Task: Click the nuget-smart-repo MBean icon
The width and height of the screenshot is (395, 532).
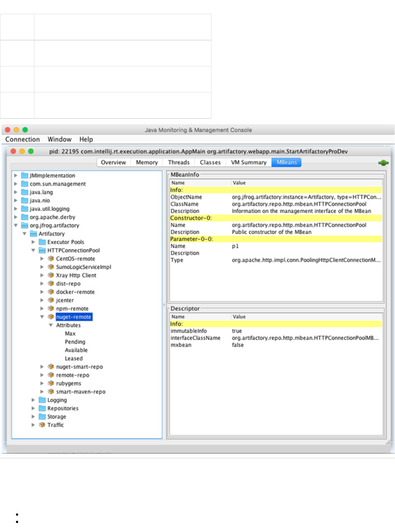Action: pos(51,367)
